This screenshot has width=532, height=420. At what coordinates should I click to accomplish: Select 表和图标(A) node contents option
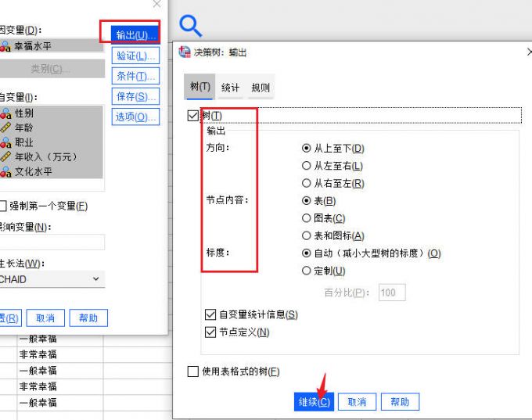pos(306,235)
